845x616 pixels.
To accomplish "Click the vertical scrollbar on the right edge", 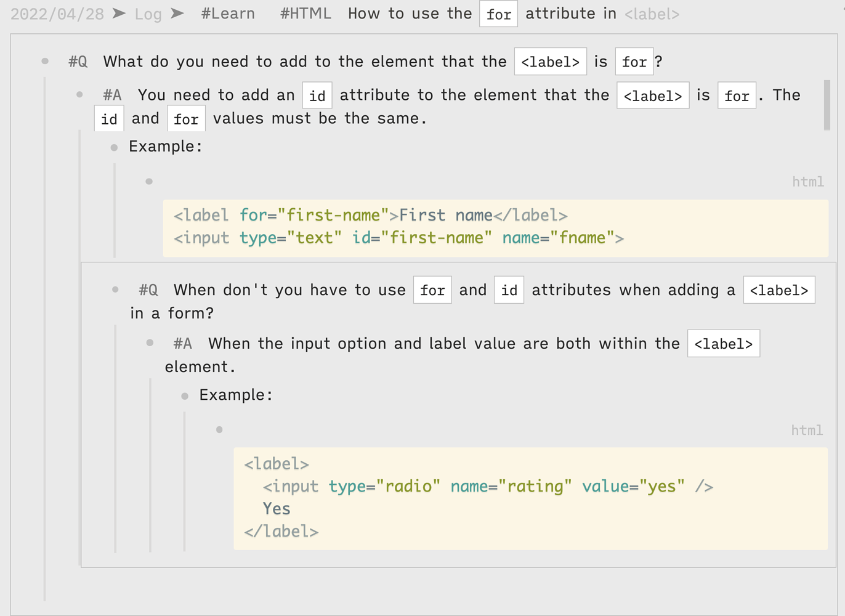I will click(827, 105).
